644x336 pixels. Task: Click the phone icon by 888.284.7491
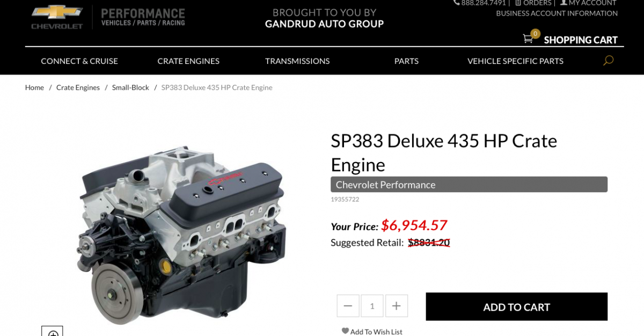pyautogui.click(x=457, y=3)
